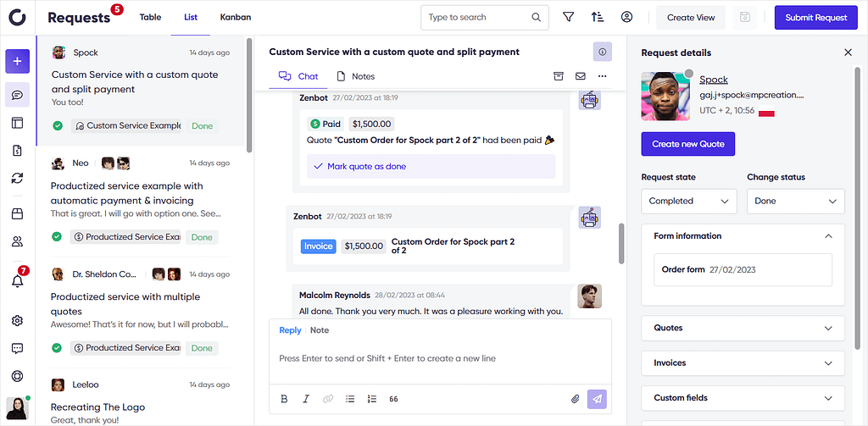Switch editor to Reply mode
The height and width of the screenshot is (426, 868).
pyautogui.click(x=290, y=330)
